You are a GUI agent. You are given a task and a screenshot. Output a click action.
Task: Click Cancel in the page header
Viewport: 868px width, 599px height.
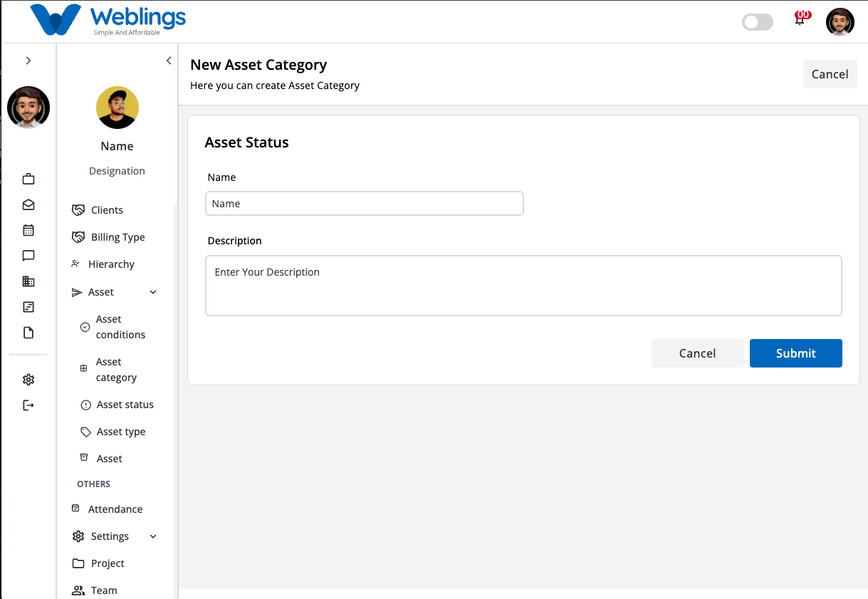[x=830, y=74]
